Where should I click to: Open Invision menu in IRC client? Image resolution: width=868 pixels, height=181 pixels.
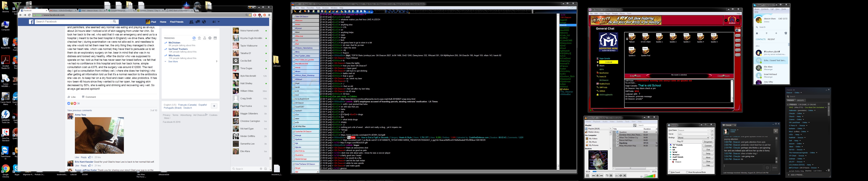click(x=325, y=8)
